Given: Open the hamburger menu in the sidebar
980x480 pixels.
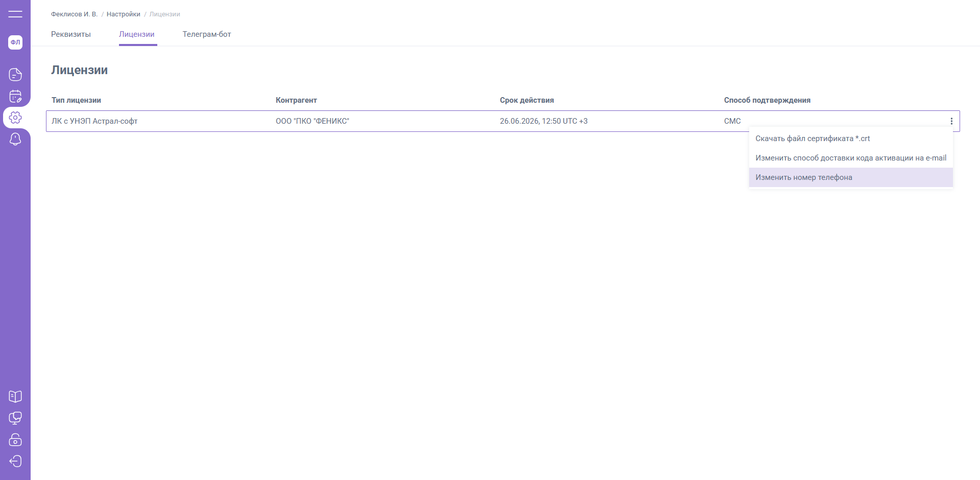Looking at the screenshot, I should pyautogui.click(x=15, y=14).
